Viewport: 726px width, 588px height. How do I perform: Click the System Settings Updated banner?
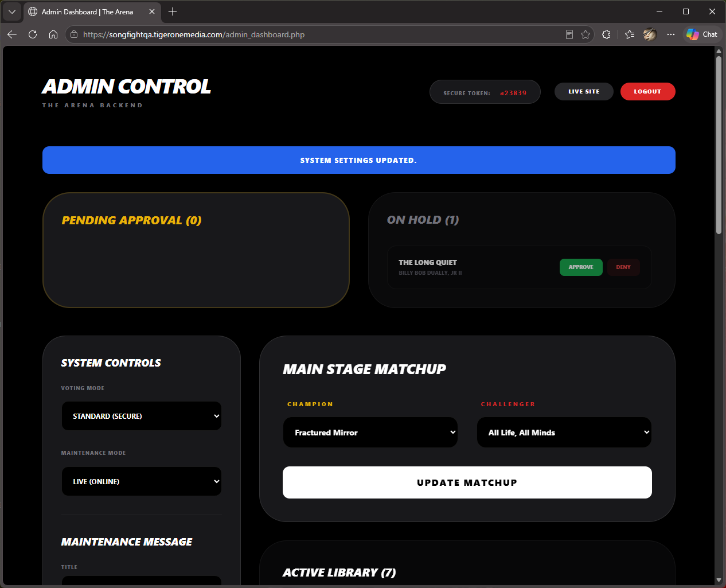359,160
